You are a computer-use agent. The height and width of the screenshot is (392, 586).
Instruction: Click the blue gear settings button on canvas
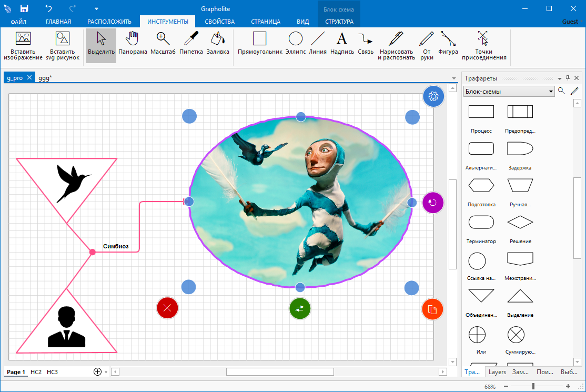pos(433,96)
